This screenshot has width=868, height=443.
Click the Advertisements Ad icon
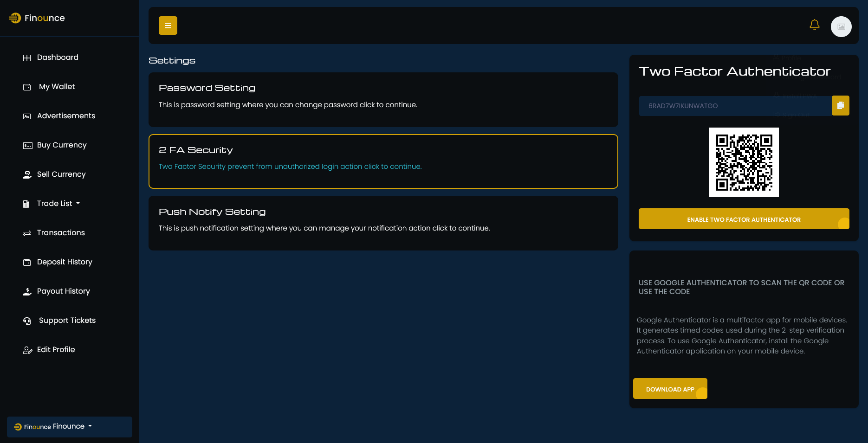click(x=27, y=116)
